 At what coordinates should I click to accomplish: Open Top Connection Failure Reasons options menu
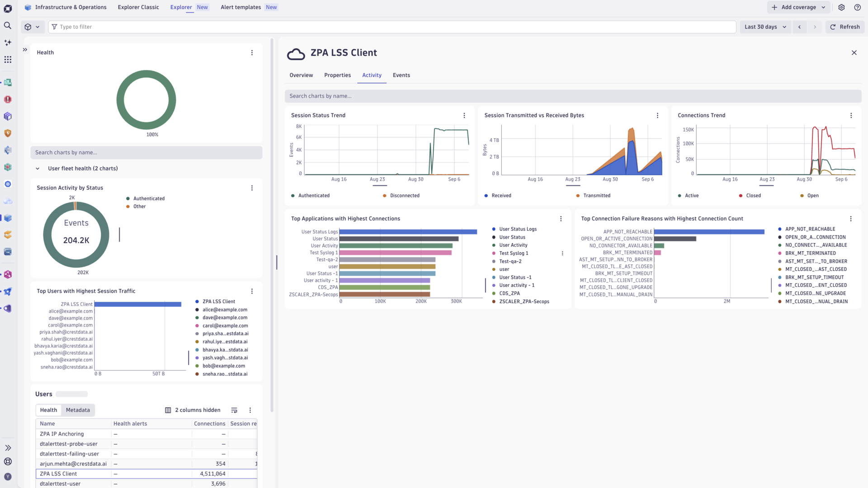(851, 219)
